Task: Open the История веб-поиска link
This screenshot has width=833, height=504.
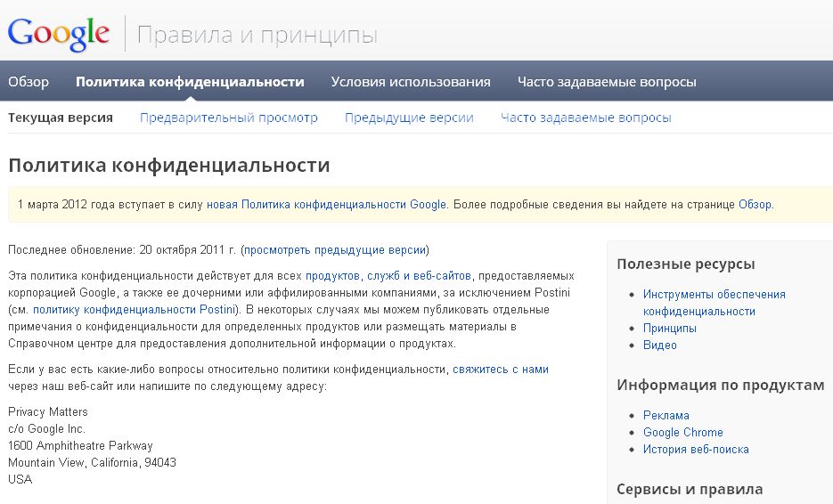Action: coord(696,450)
